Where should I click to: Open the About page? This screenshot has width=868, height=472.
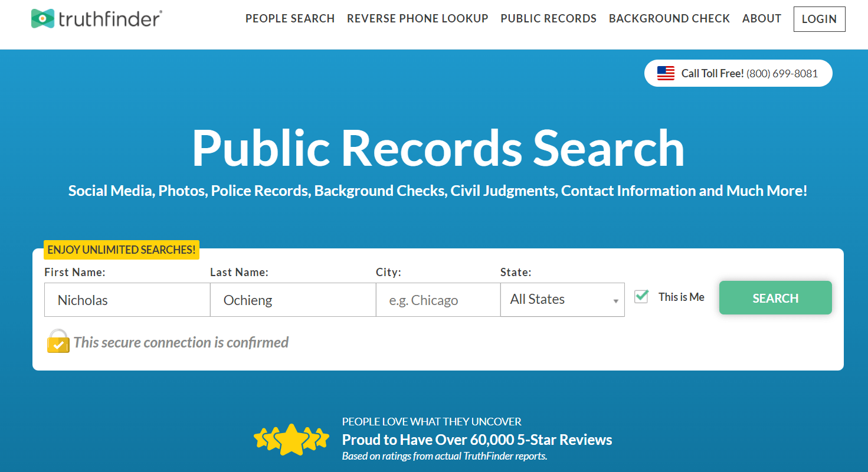pyautogui.click(x=762, y=19)
